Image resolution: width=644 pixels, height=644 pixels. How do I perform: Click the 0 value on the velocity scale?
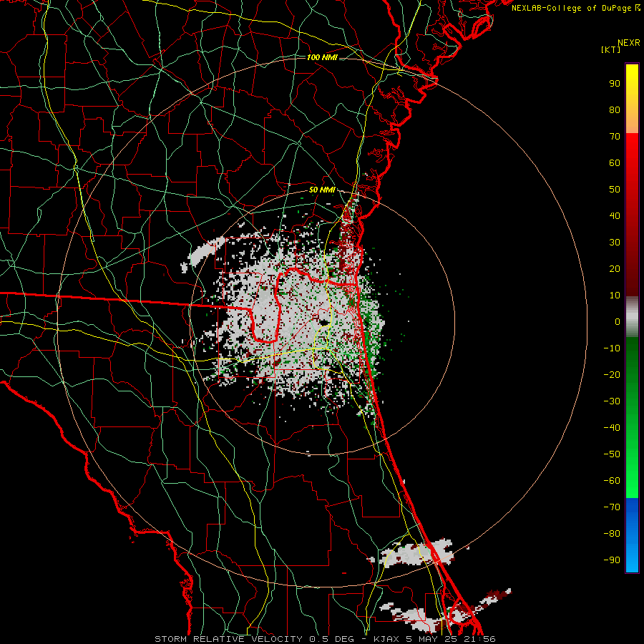tap(618, 322)
